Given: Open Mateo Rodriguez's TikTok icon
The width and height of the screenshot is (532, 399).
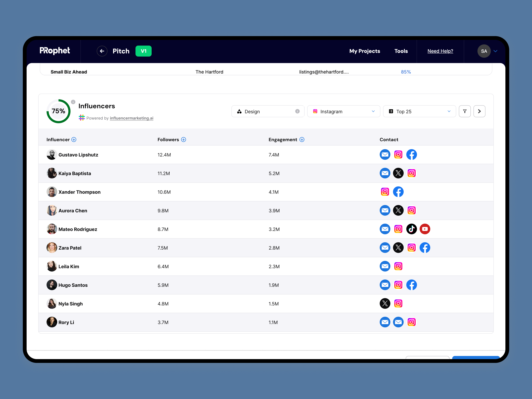Looking at the screenshot, I should pyautogui.click(x=411, y=229).
